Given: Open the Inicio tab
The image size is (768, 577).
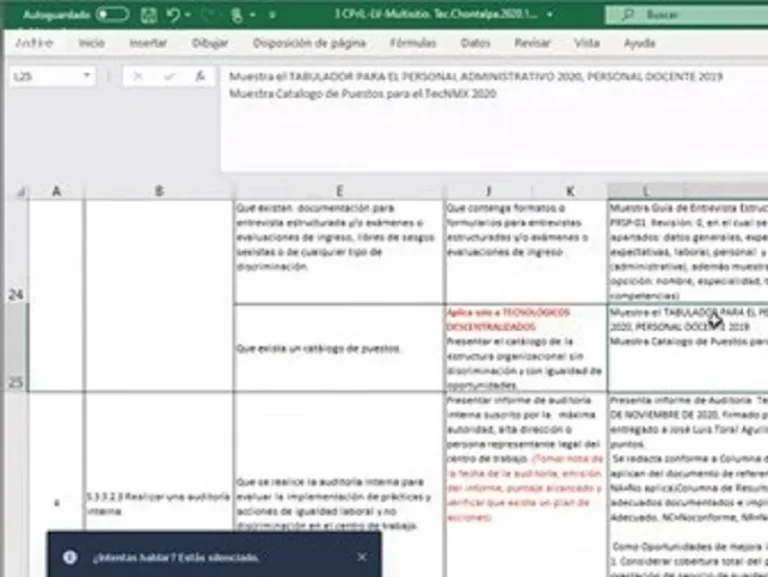Looking at the screenshot, I should click(92, 43).
